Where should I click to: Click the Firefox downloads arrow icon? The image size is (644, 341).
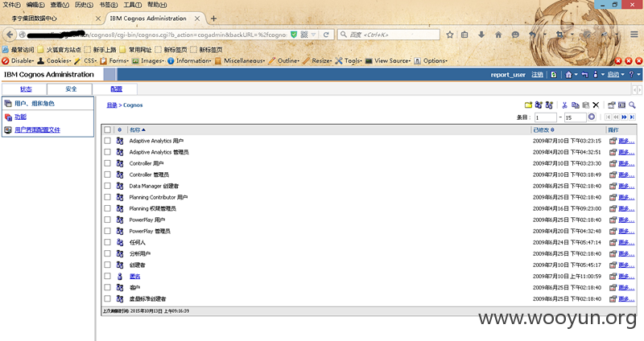pyautogui.click(x=481, y=35)
